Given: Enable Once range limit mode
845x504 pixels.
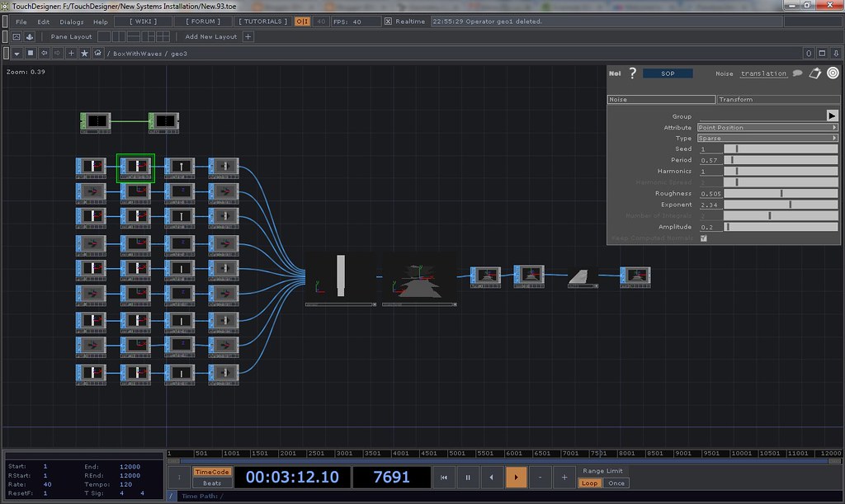Looking at the screenshot, I should click(x=616, y=483).
